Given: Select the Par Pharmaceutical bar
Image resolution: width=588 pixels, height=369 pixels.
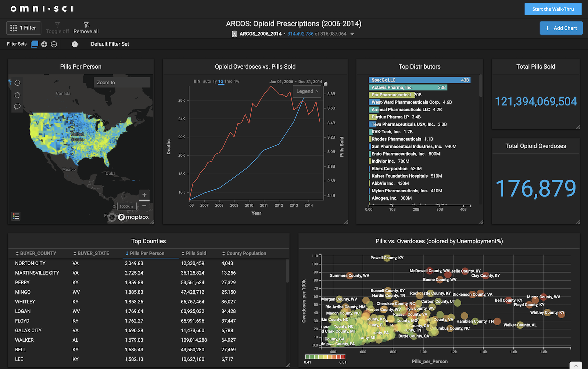Looking at the screenshot, I should click(x=392, y=95).
